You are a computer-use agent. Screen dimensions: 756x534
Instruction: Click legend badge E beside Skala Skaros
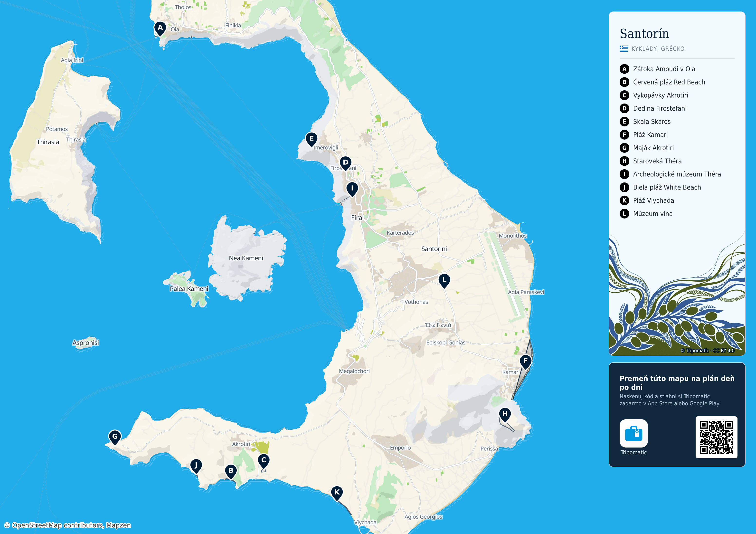(x=624, y=122)
